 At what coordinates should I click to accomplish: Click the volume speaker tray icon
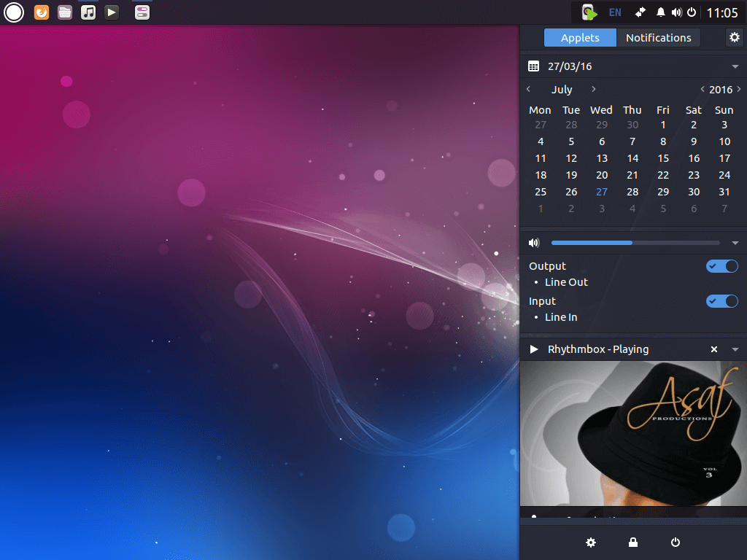(676, 12)
